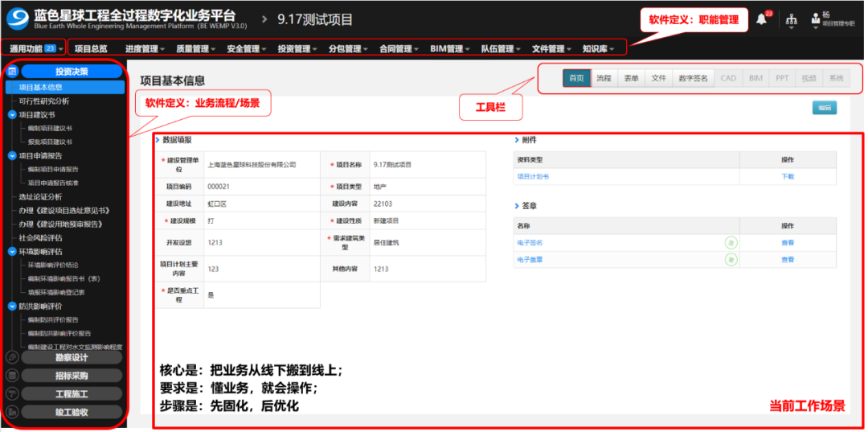
Task: Click the 下载 link for 项目计划书
Action: (787, 176)
